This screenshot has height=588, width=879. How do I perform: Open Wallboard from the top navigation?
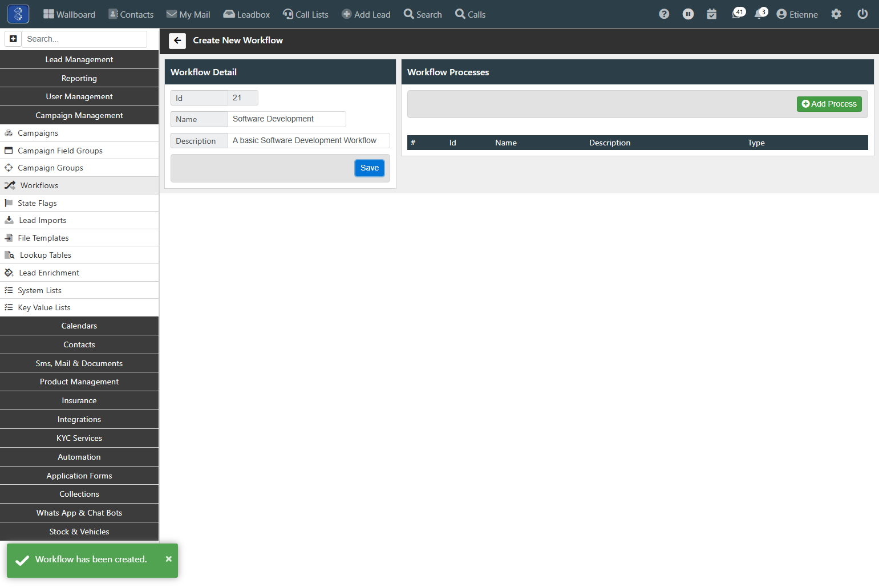(x=69, y=14)
